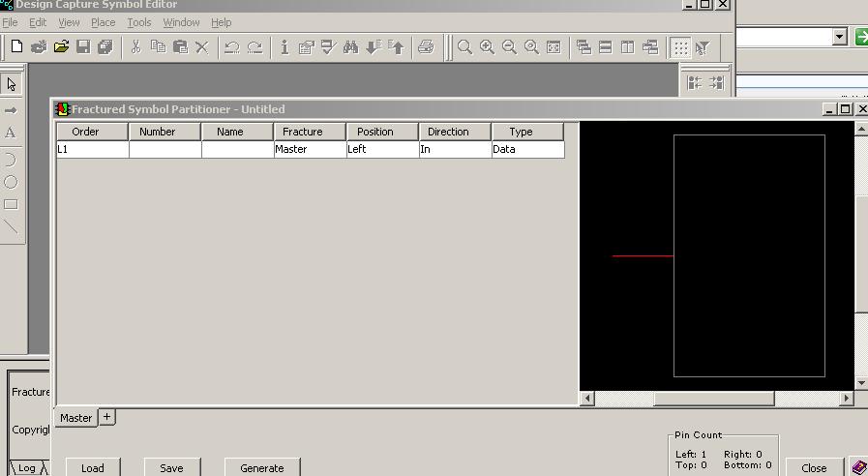Click the Push down arrow icon
This screenshot has height=476, width=868.
pyautogui.click(x=374, y=47)
